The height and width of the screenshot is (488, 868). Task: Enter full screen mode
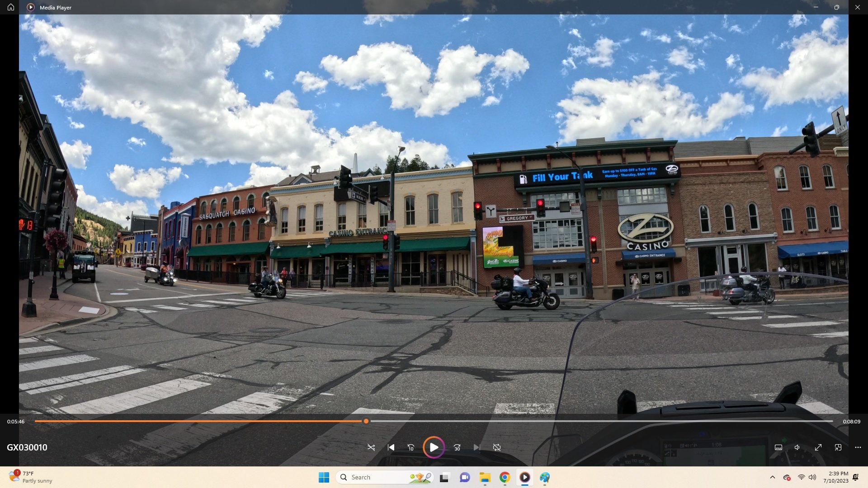pos(818,447)
